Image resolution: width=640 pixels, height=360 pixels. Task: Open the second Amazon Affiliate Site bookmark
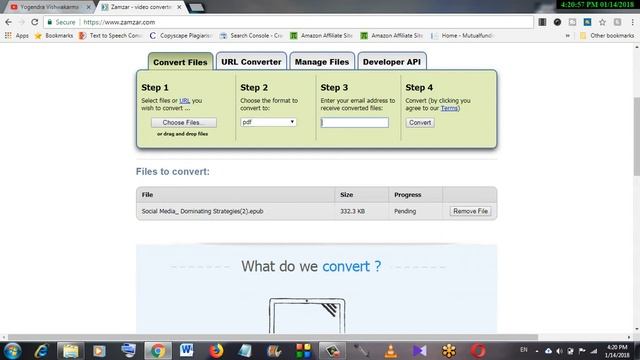click(x=392, y=36)
